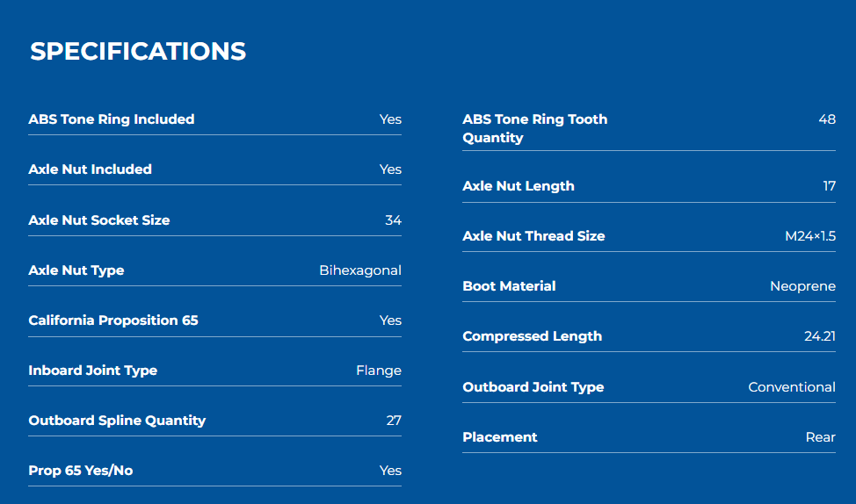Select the Flange value text
Viewport: 856px width, 504px height.
tap(379, 371)
